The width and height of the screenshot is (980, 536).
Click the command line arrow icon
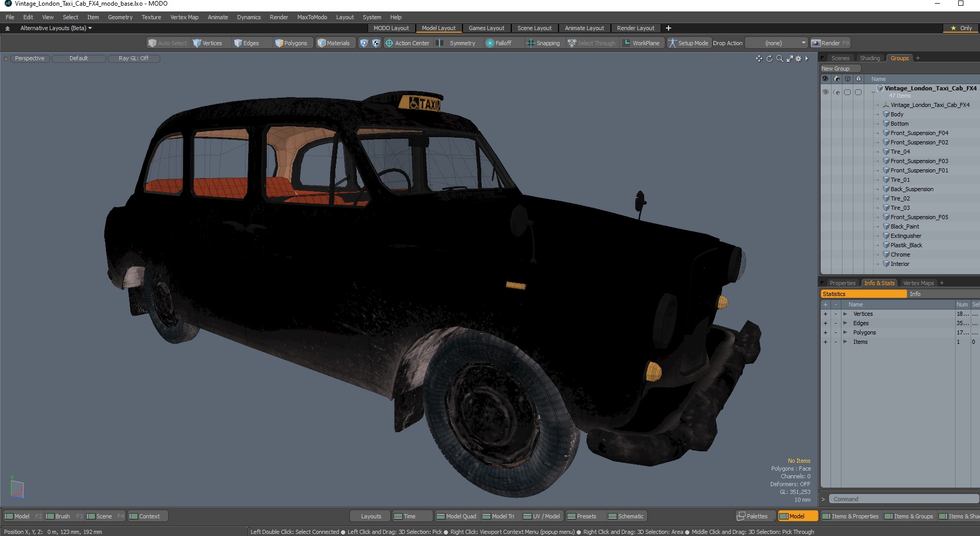pos(823,499)
